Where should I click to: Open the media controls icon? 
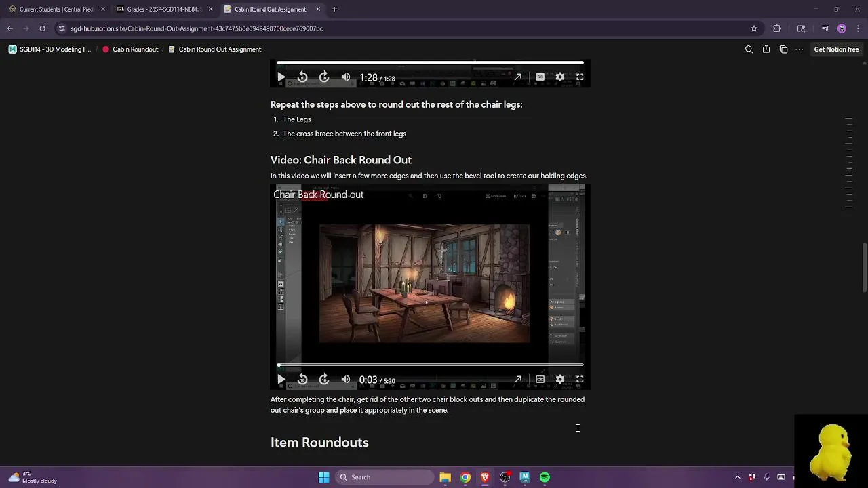[825, 28]
